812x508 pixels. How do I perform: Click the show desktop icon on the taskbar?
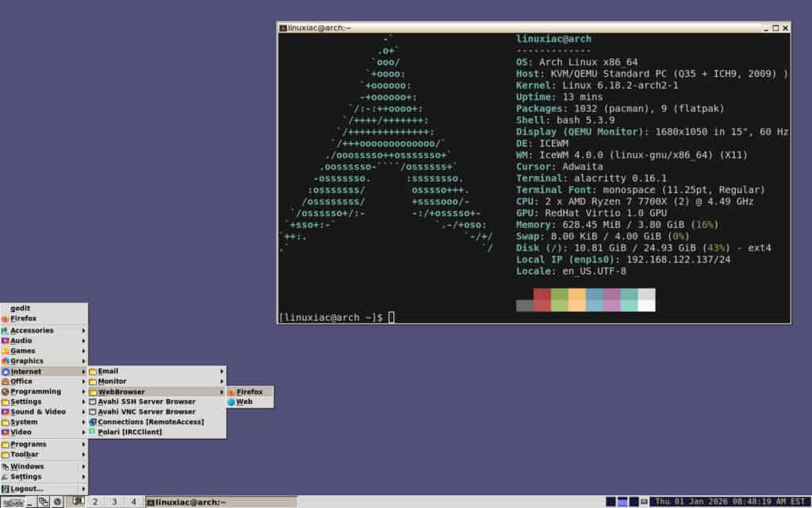(x=28, y=502)
